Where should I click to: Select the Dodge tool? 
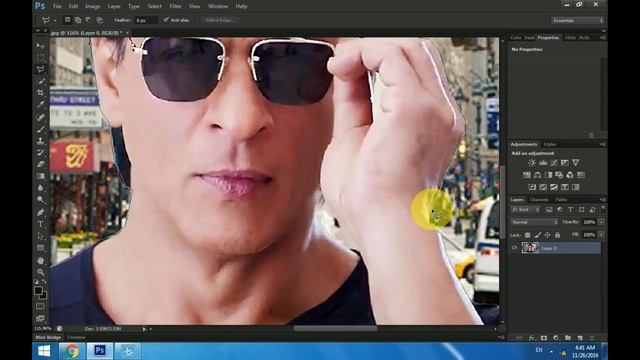(40, 200)
